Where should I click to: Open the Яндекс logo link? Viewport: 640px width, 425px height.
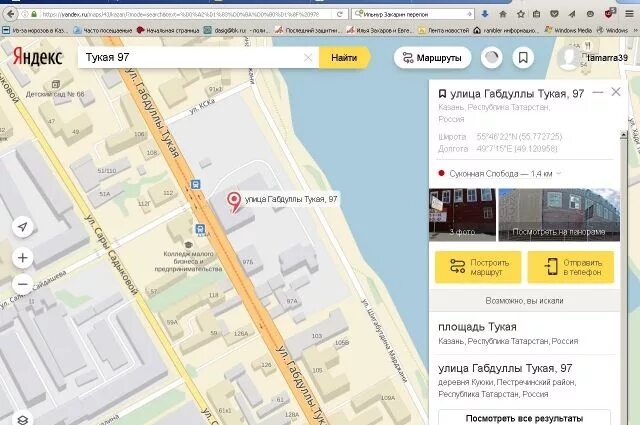[38, 57]
